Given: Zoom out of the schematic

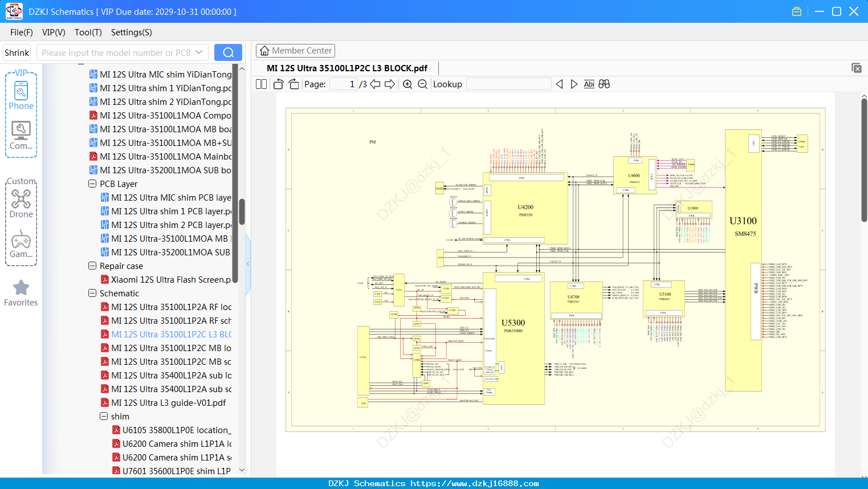Looking at the screenshot, I should (x=422, y=84).
